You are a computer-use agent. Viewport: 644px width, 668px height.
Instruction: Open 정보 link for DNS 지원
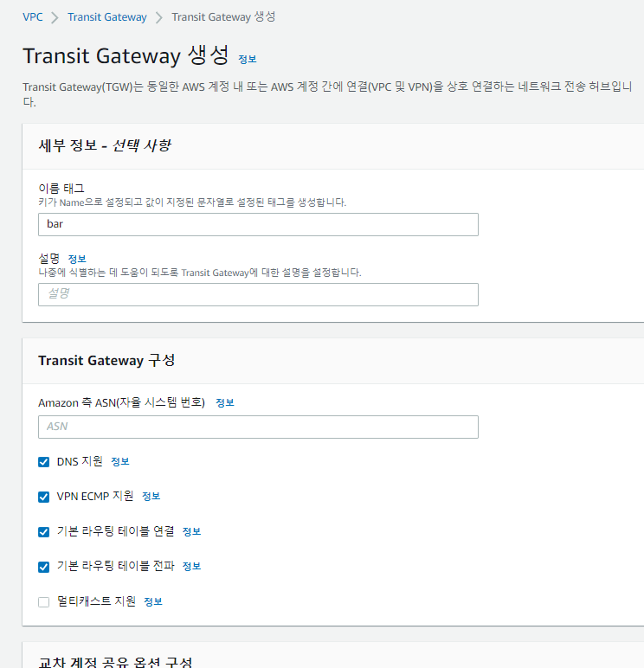(x=120, y=462)
